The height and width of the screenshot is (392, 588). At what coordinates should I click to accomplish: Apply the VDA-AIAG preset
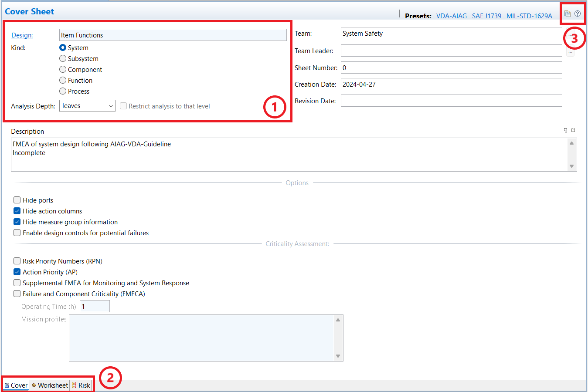tap(451, 16)
